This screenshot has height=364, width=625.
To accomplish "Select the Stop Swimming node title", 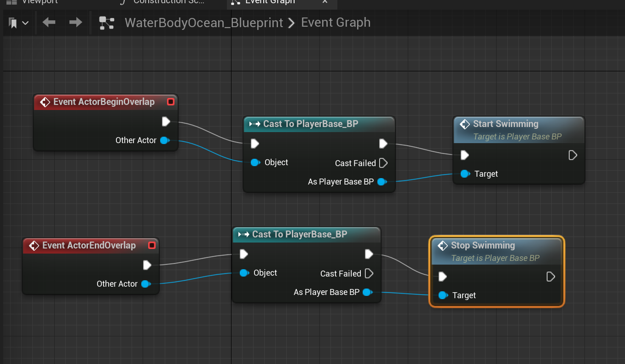I will (482, 245).
